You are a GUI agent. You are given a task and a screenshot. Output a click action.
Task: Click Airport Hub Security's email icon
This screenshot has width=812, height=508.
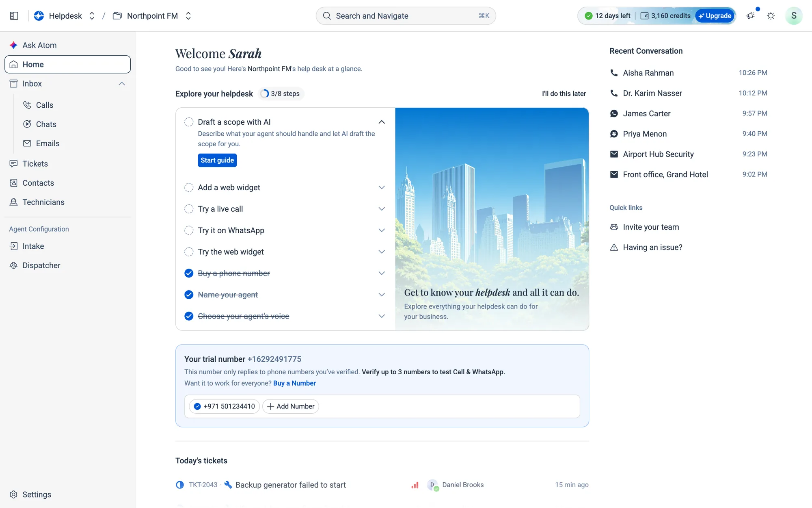(x=614, y=154)
